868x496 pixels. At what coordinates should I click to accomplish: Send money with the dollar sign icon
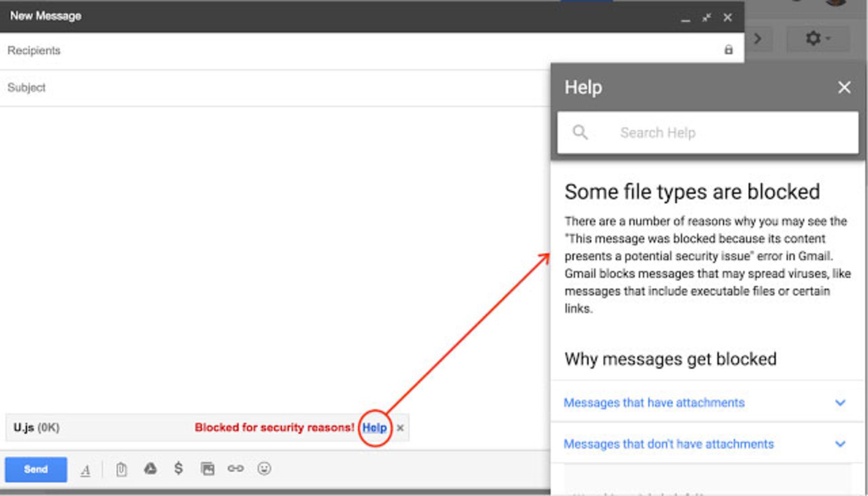tap(178, 469)
